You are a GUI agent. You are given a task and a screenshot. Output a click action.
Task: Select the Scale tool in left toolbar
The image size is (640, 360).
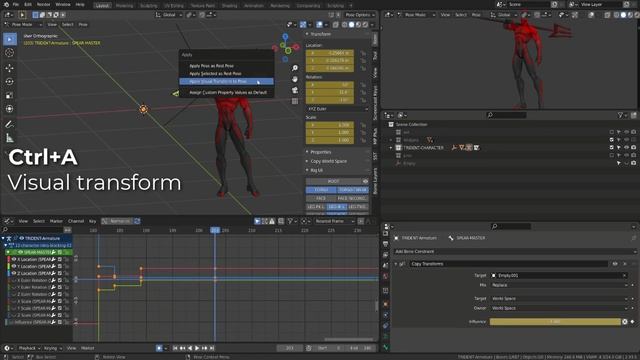[9, 95]
